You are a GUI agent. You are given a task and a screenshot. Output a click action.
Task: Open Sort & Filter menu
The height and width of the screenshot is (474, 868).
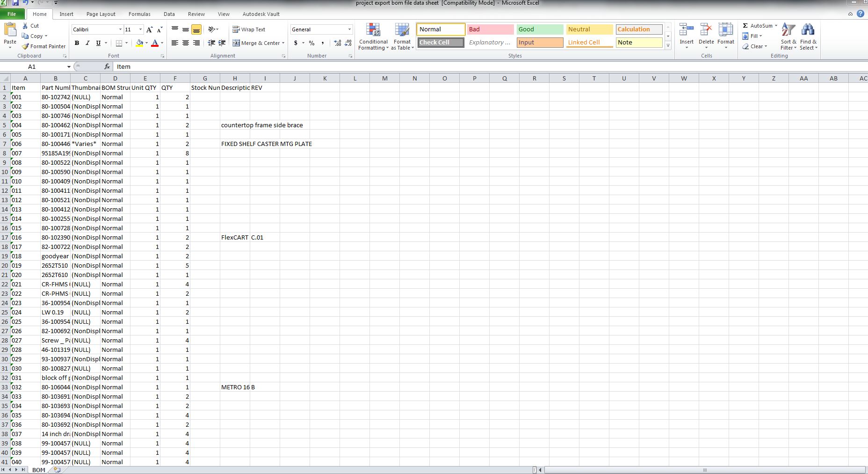pos(788,36)
